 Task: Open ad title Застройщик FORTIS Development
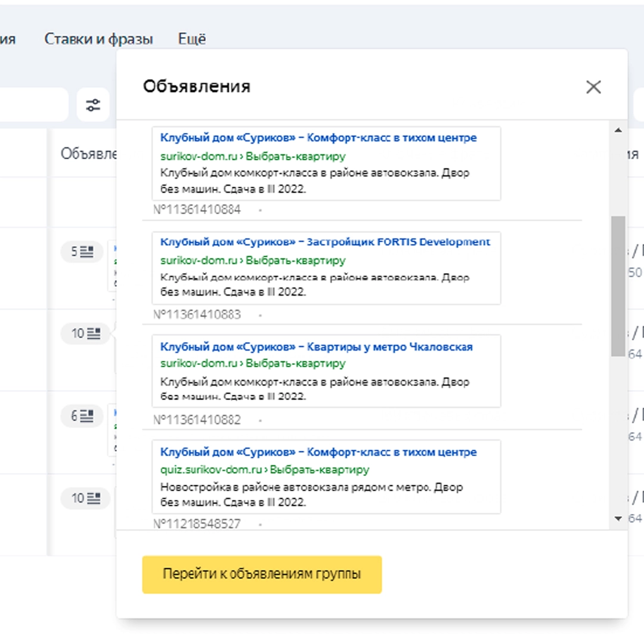325,242
